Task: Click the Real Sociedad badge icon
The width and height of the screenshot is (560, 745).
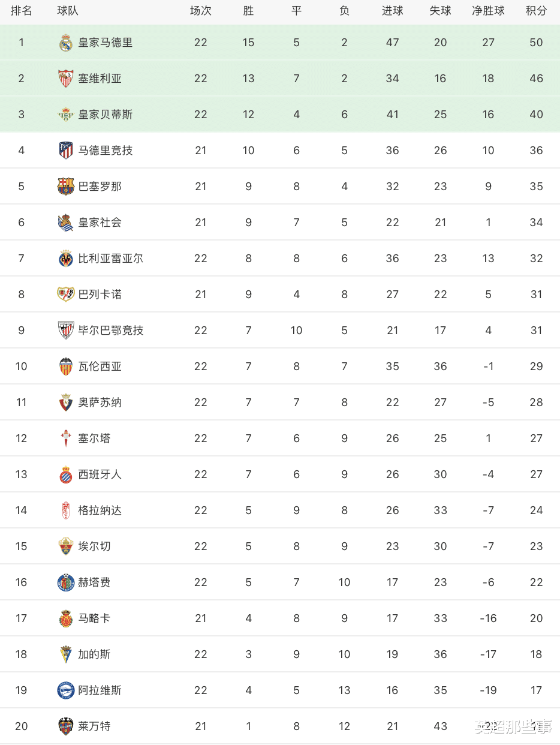Action: coord(66,223)
